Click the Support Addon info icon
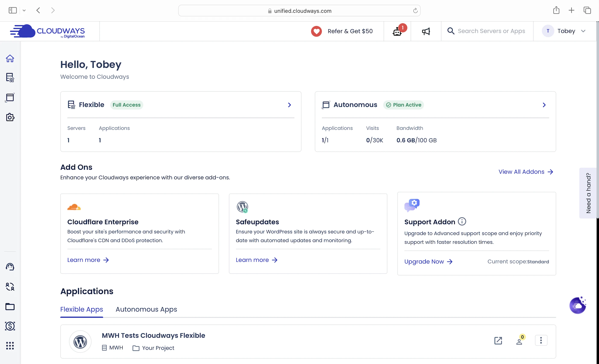The image size is (599, 364). [462, 222]
